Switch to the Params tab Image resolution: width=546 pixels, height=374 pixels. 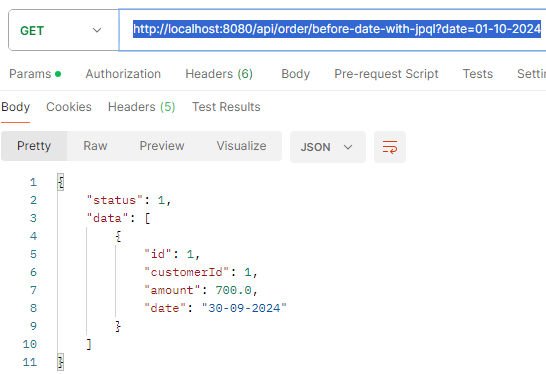click(35, 74)
